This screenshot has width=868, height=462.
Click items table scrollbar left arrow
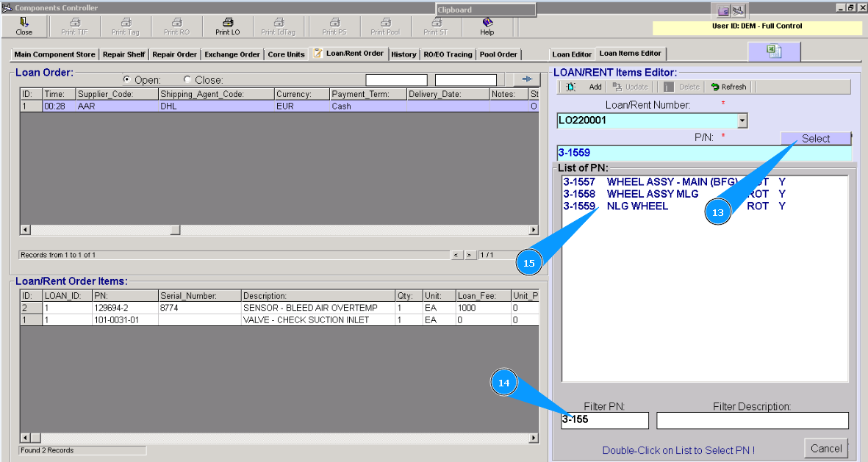tap(25, 438)
